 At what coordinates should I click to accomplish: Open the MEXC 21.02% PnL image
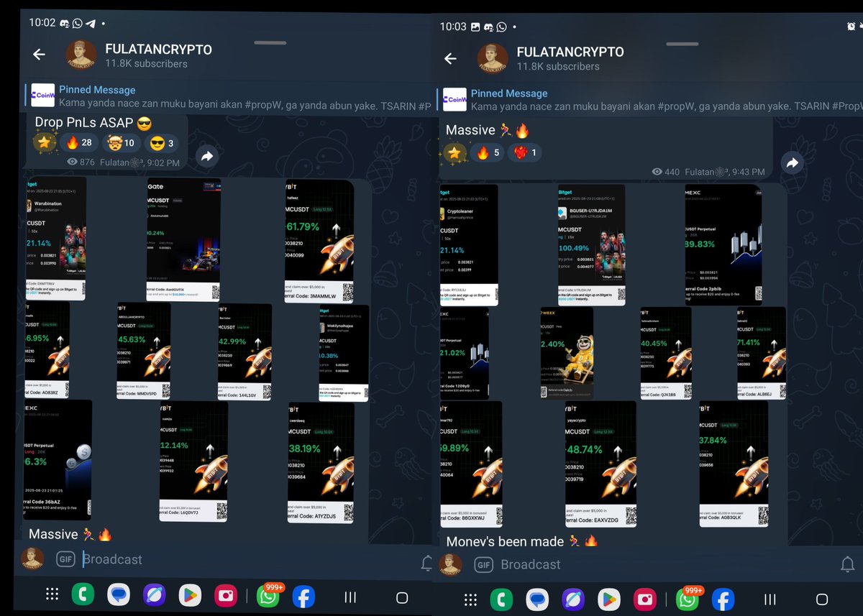point(465,354)
